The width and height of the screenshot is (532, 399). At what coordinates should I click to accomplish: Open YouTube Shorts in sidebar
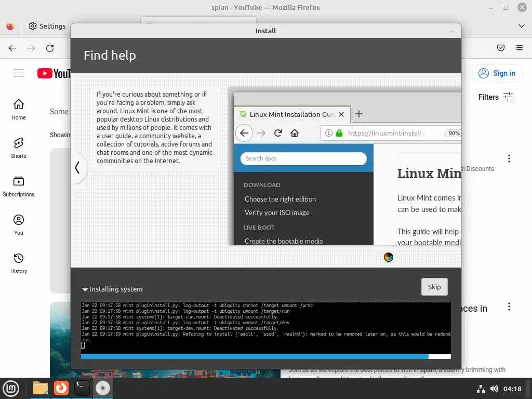pos(19,148)
